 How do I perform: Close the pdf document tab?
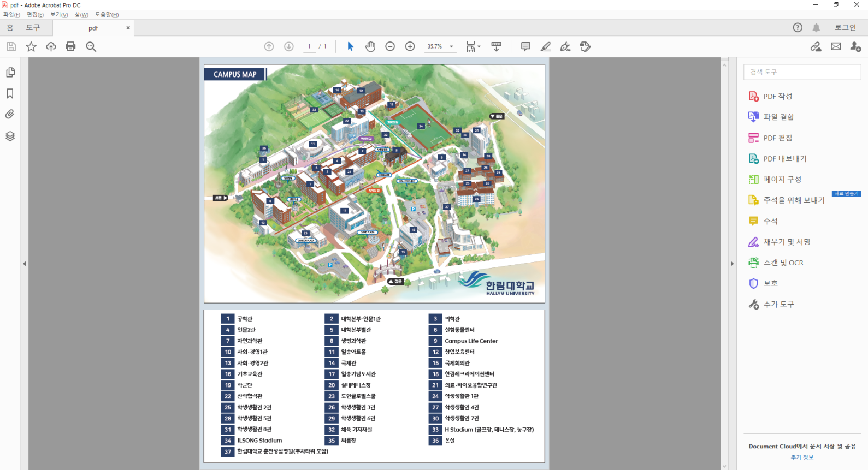128,28
